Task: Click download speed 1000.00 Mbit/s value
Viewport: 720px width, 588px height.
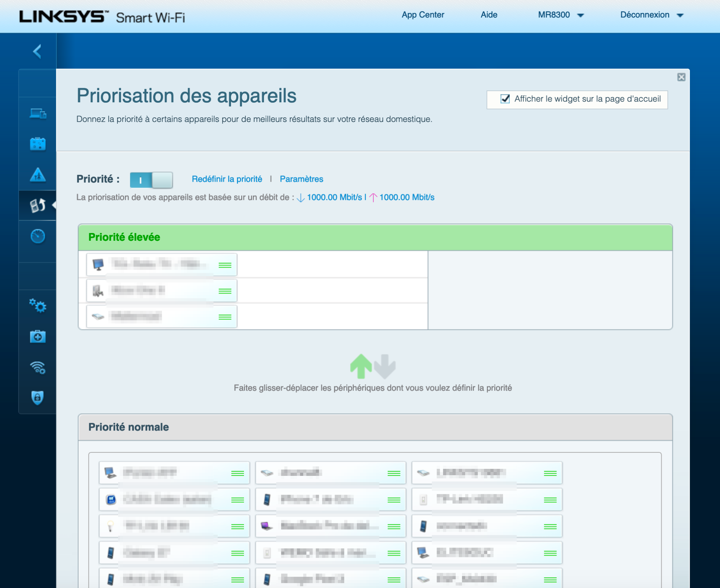Action: click(x=334, y=197)
